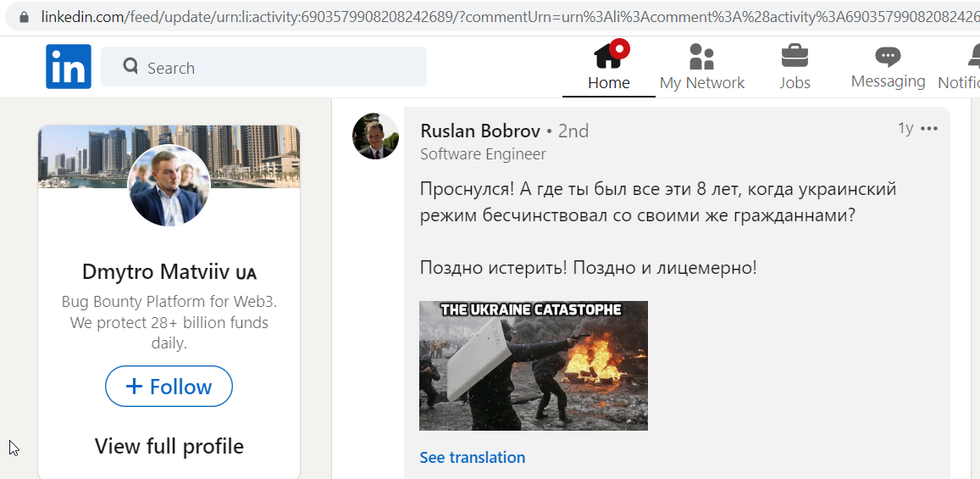Select the Dmytro Matviiv name heading

pos(169,273)
